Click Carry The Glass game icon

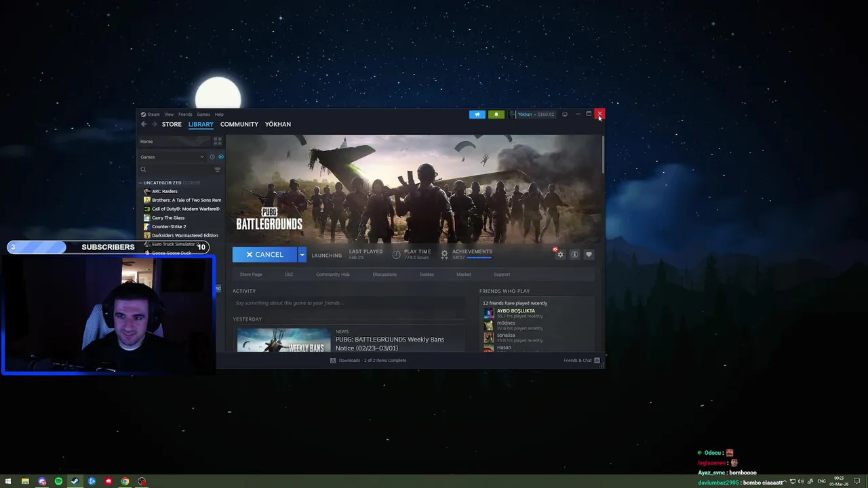click(147, 218)
